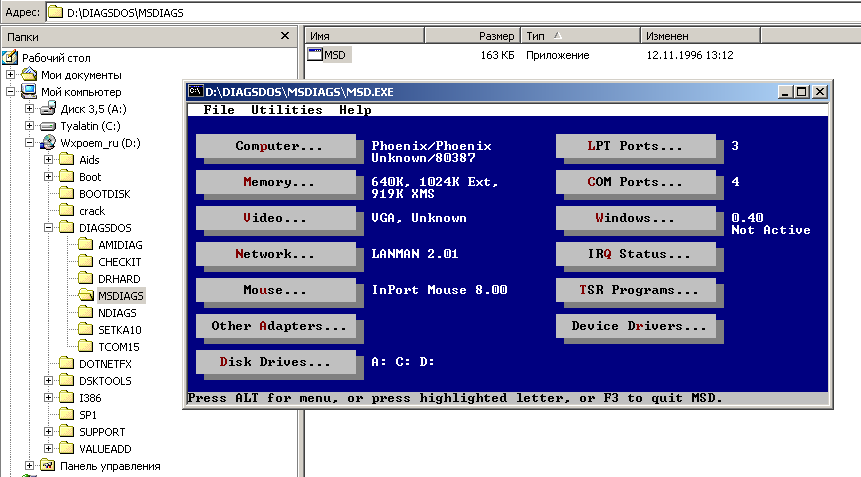Image resolution: width=861 pixels, height=477 pixels.
Task: Click Мои документы folder icon
Action: coord(29,74)
